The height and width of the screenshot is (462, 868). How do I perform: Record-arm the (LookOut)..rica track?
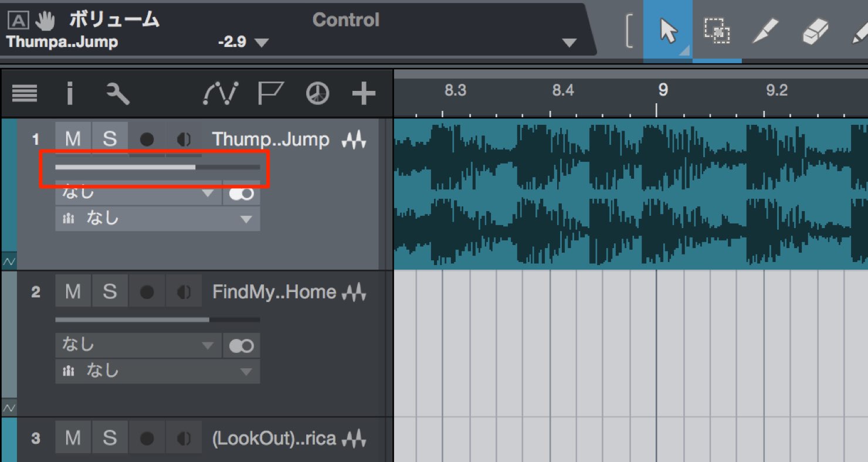[147, 439]
